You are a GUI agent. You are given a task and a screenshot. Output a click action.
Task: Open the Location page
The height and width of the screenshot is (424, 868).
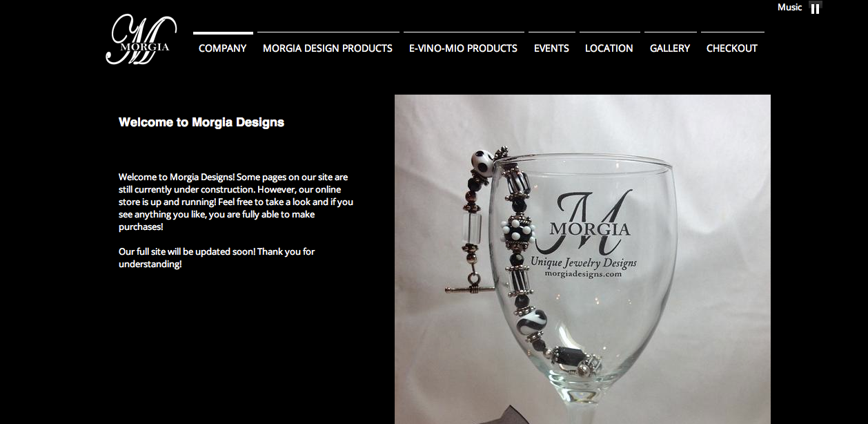[x=609, y=48]
